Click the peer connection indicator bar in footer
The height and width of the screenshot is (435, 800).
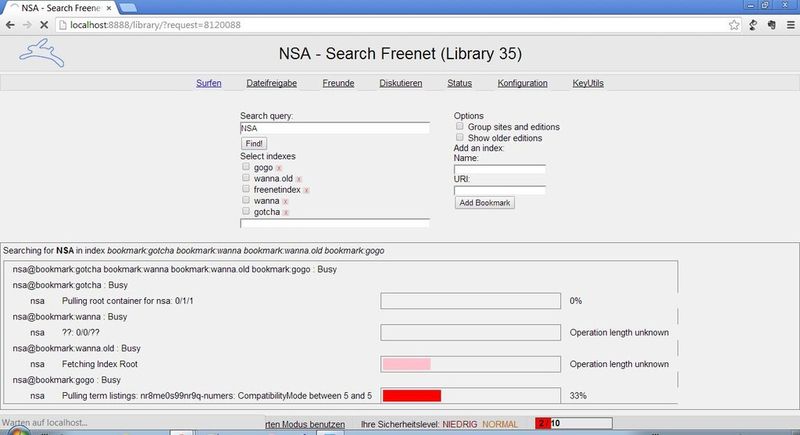pyautogui.click(x=574, y=423)
